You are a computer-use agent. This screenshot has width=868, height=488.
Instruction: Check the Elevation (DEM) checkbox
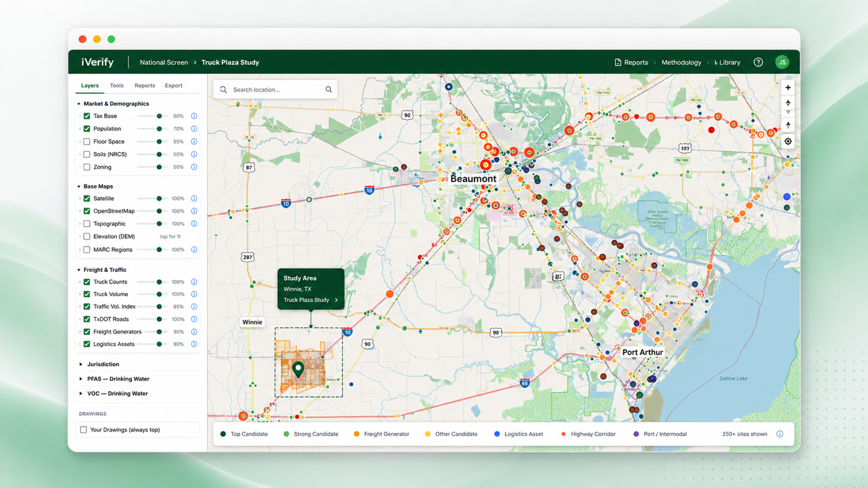tap(87, 236)
